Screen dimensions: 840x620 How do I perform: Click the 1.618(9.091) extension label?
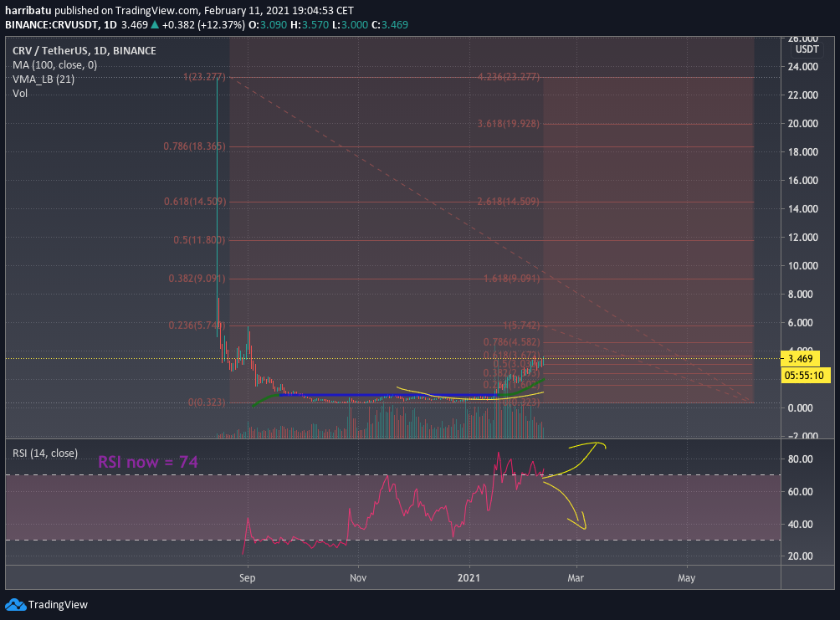(x=511, y=278)
